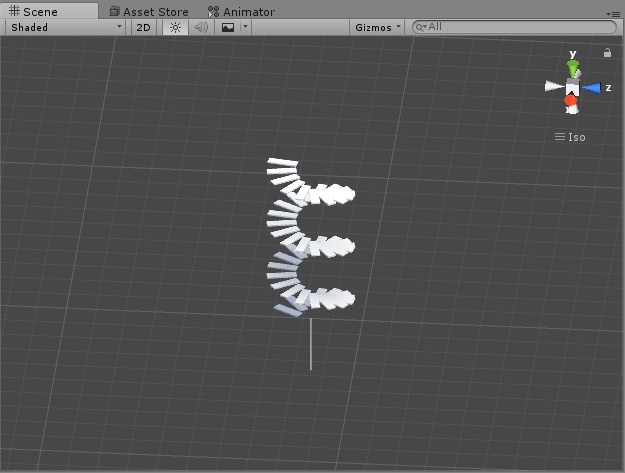The image size is (625, 473).
Task: Open the effects dropdown arrow
Action: click(x=246, y=27)
